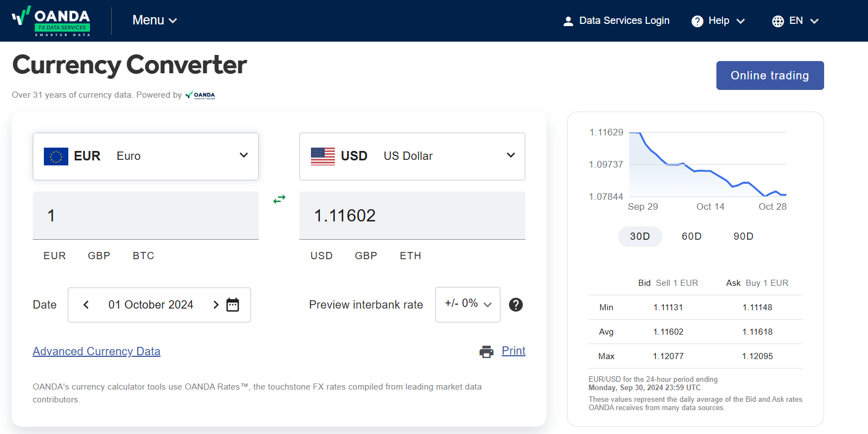
Task: Open the calendar date picker icon
Action: (x=233, y=305)
